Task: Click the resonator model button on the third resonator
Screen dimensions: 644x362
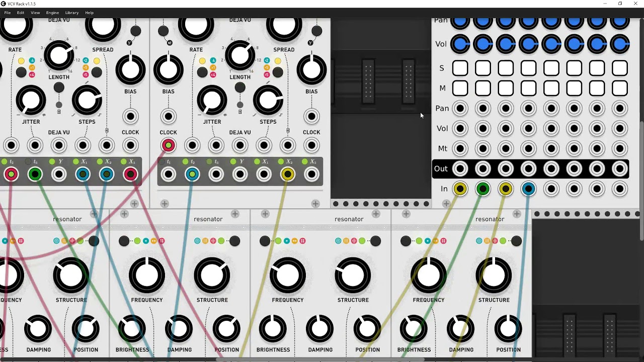Action: 375,241
